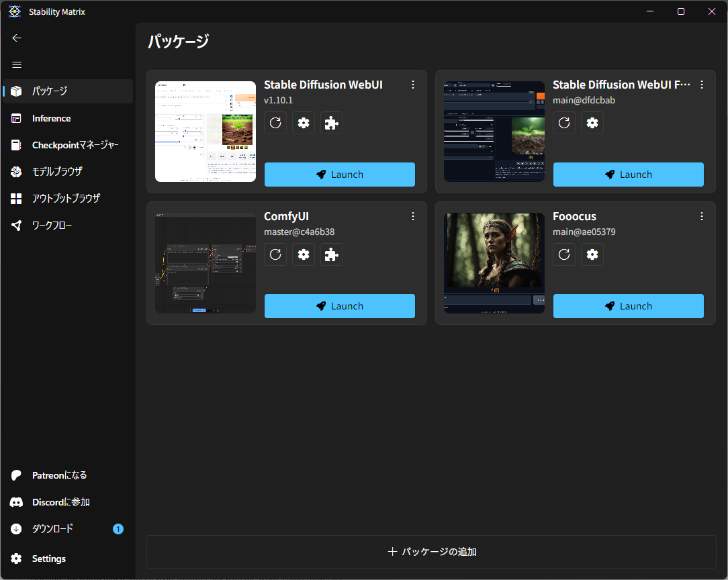
Task: Click the WebUI Forge preview thumbnail
Action: 494,132
